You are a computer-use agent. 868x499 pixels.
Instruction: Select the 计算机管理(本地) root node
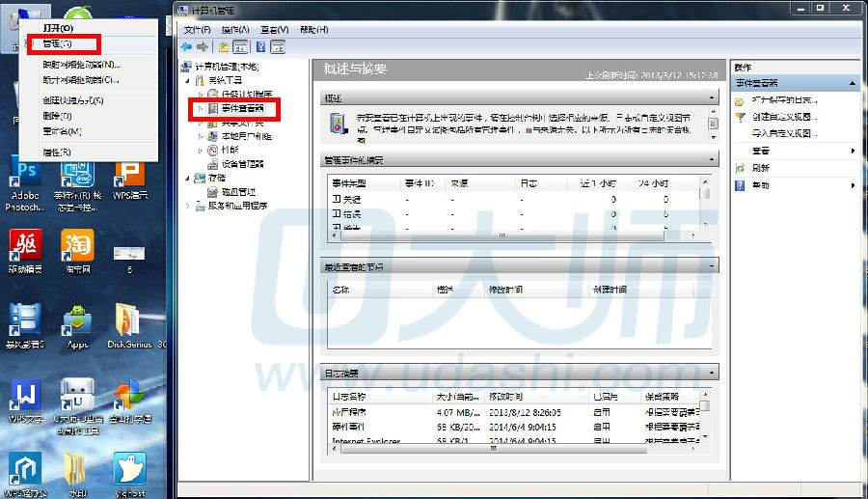pyautogui.click(x=227, y=67)
